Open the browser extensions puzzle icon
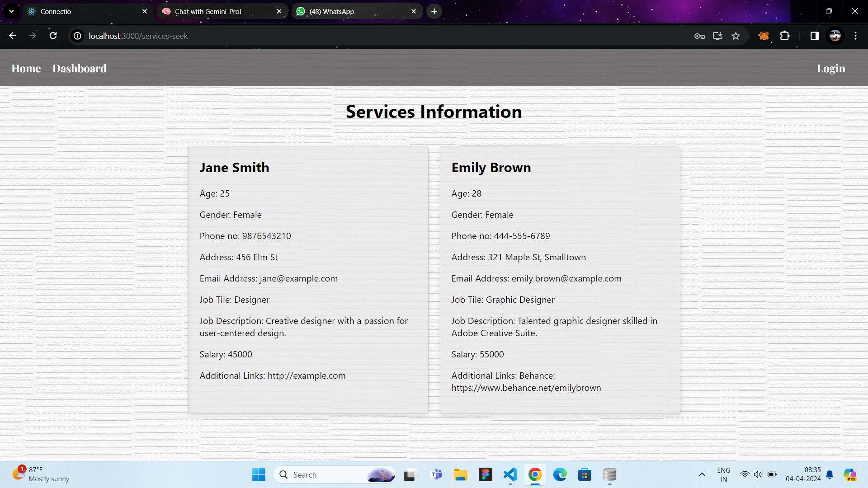Screen dimensions: 868x488 [785, 36]
